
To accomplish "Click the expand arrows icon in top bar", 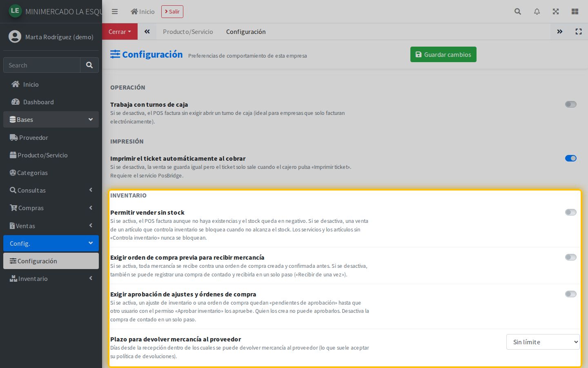I will [556, 11].
